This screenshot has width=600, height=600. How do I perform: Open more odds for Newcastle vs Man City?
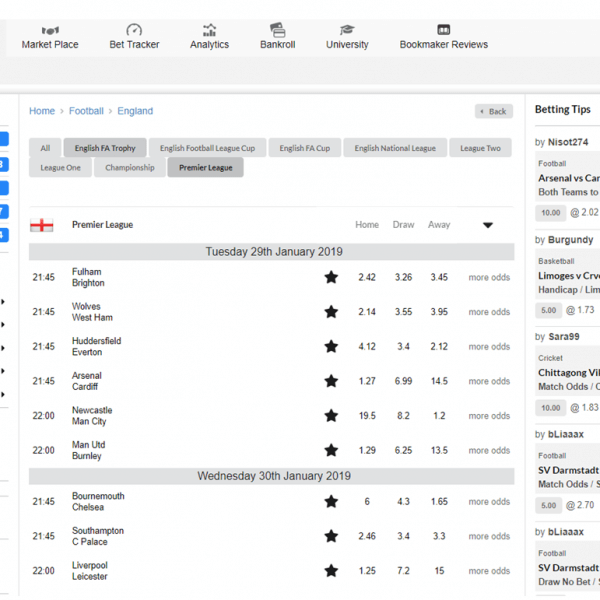489,416
